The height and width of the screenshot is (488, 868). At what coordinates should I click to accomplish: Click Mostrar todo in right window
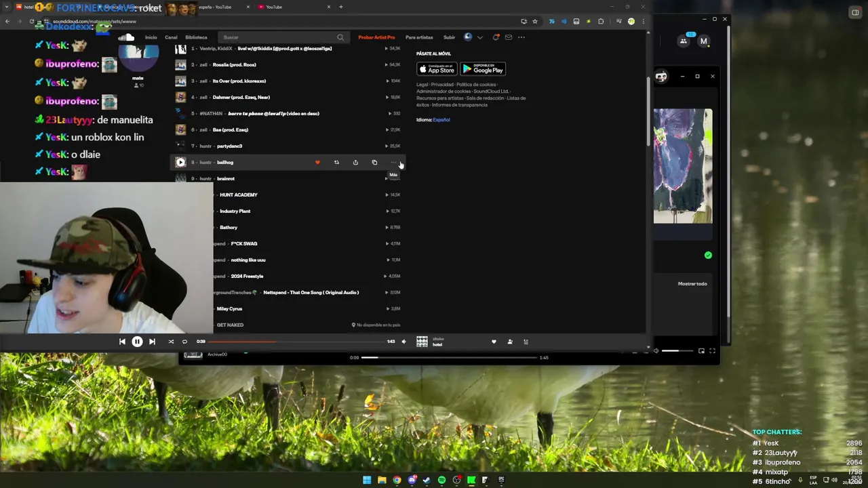point(692,284)
